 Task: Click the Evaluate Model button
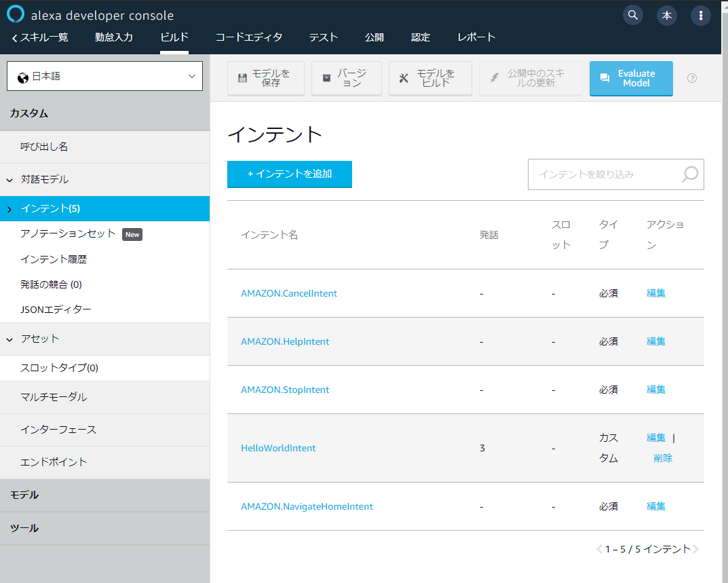(631, 78)
